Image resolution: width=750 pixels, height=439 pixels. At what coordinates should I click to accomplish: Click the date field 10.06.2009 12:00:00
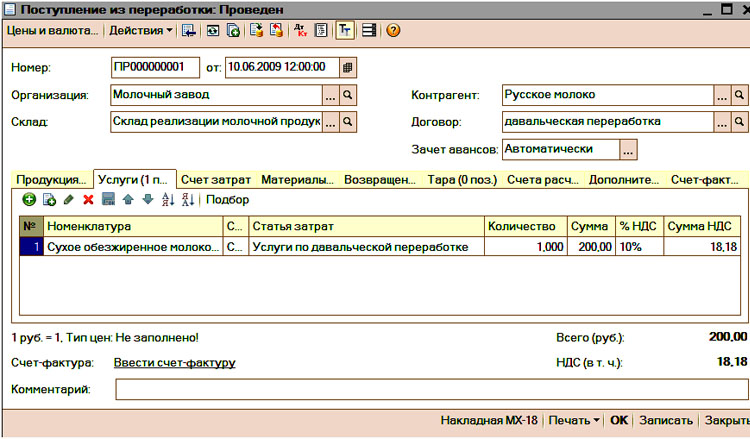pos(282,67)
